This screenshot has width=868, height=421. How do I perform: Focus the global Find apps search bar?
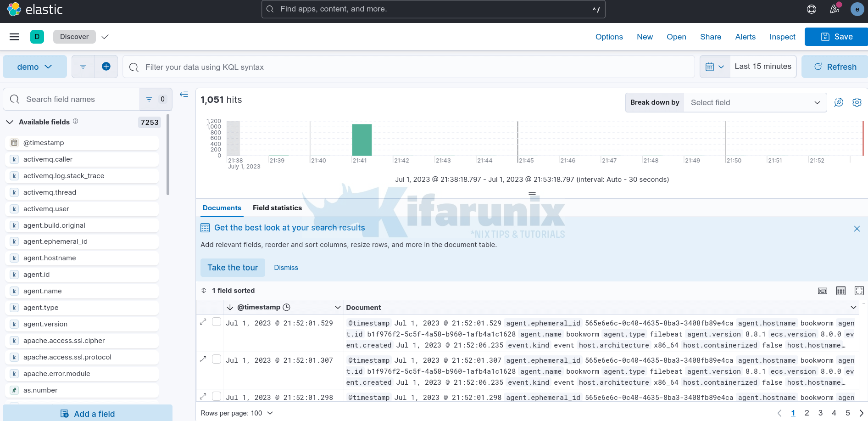click(x=433, y=9)
